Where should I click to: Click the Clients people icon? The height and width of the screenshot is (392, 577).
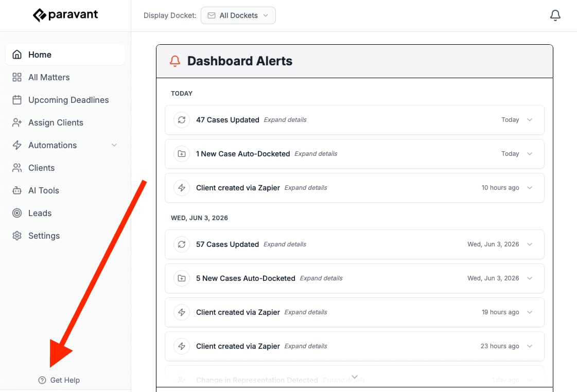click(17, 168)
